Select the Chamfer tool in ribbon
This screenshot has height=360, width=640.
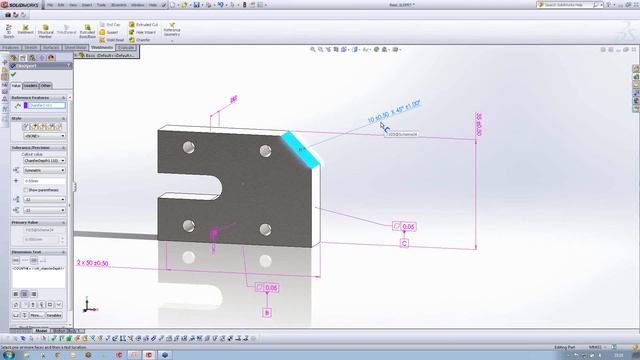pyautogui.click(x=140, y=40)
